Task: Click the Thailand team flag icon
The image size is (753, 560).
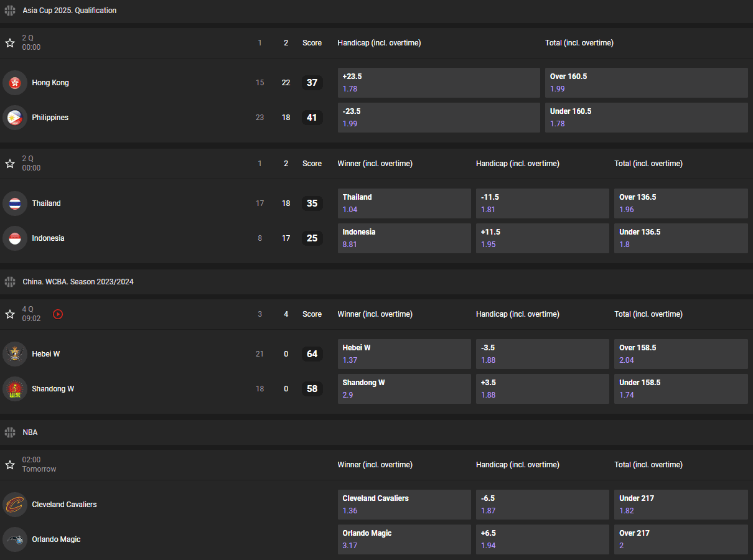Action: point(15,203)
